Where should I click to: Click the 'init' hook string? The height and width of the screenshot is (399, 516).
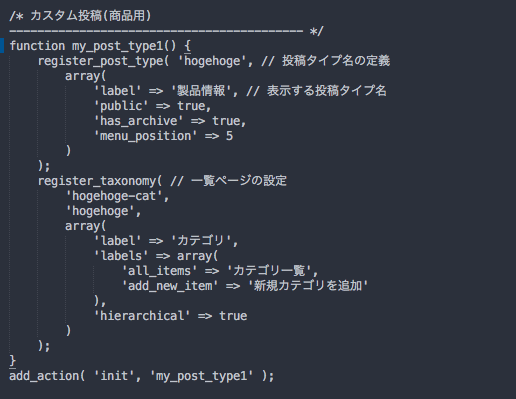pos(114,376)
